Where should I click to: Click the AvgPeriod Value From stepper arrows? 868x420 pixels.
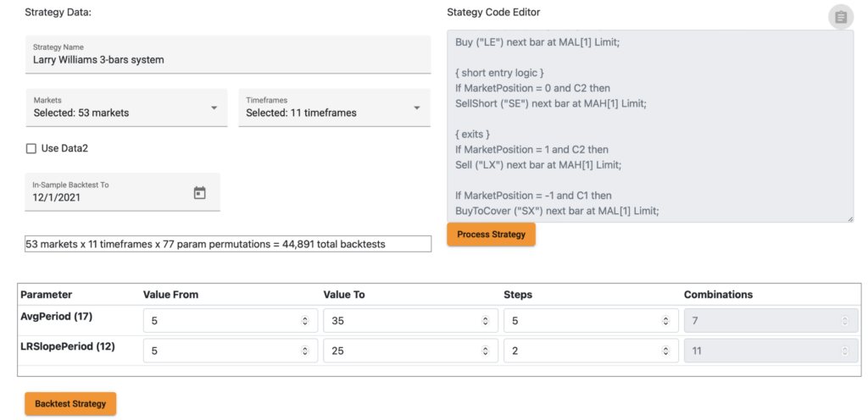point(304,321)
